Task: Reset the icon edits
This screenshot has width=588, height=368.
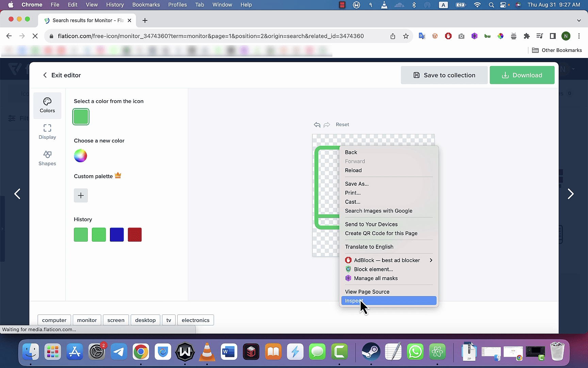Action: pyautogui.click(x=342, y=125)
